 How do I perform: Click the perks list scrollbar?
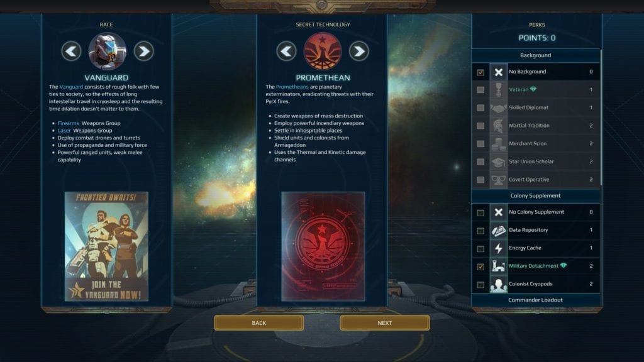tap(601, 117)
